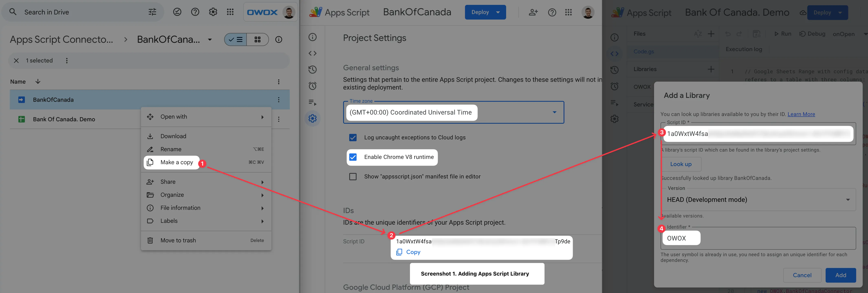868x293 pixels.
Task: Choose Download from context menu
Action: pos(206,136)
